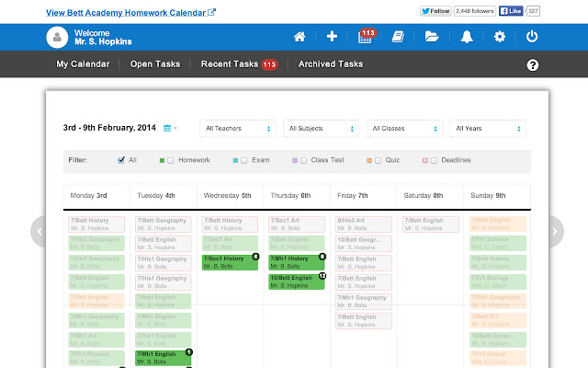588x368 pixels.
Task: Open View Bett Academy Homework Calendar link
Action: 130,12
